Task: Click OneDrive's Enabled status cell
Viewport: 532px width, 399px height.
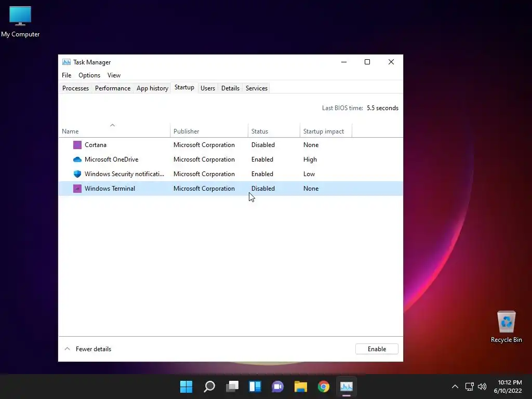Action: pyautogui.click(x=262, y=159)
